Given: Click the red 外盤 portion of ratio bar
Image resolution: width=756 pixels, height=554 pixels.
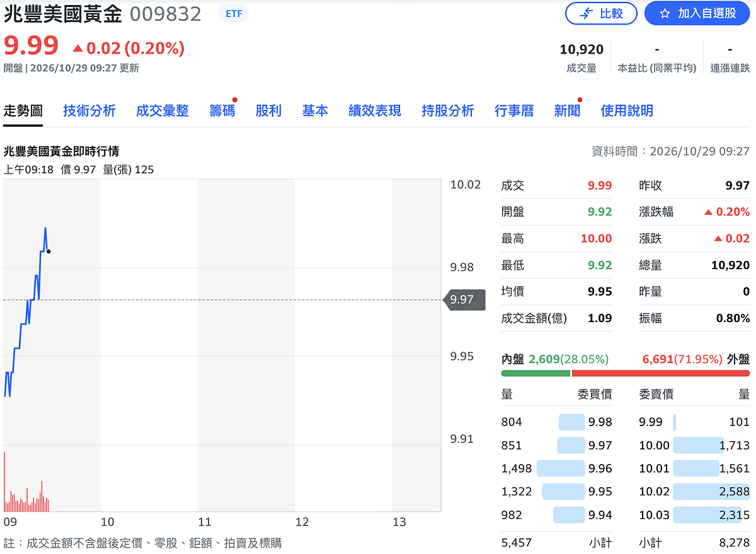Looking at the screenshot, I should [x=661, y=373].
